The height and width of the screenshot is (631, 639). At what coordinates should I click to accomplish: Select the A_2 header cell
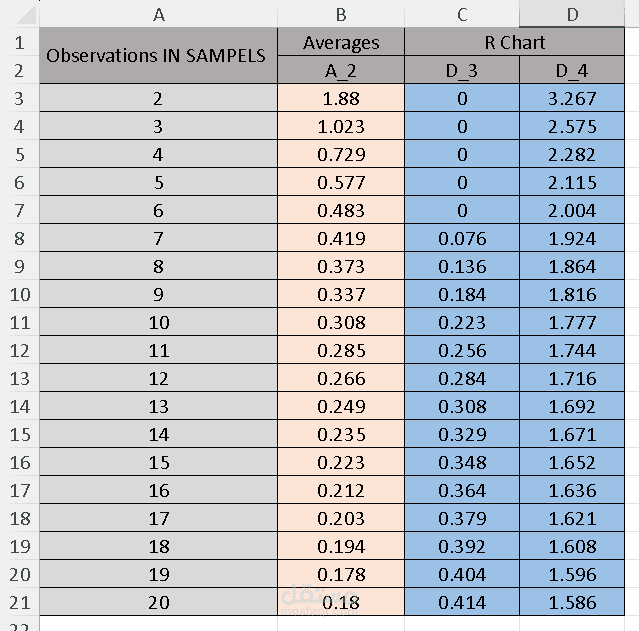coord(341,70)
